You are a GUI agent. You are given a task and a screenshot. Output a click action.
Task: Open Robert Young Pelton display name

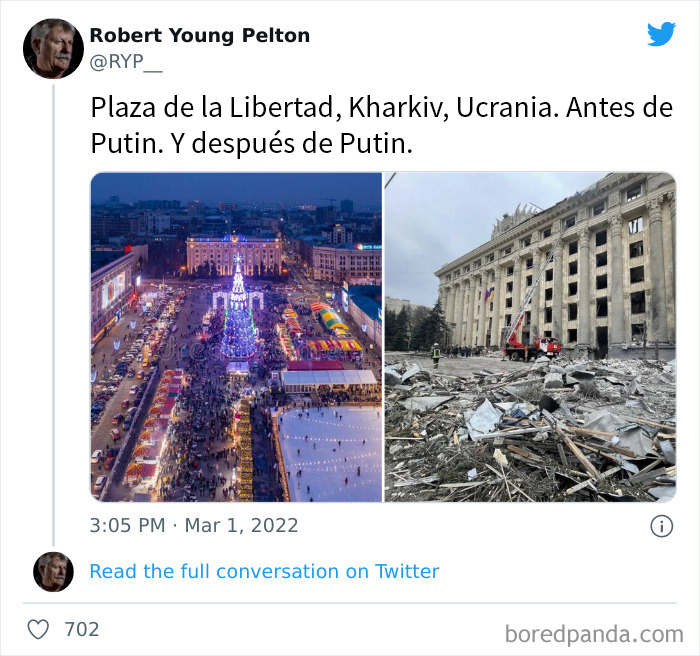coord(200,36)
